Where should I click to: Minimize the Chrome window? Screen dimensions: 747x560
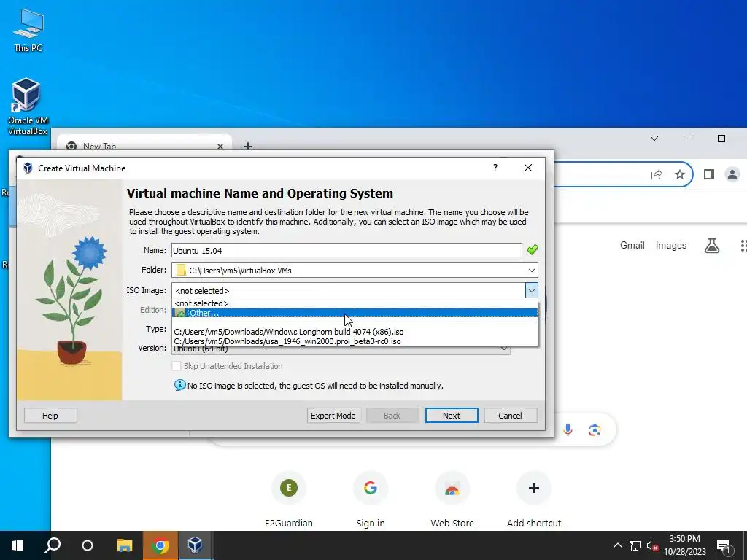click(x=687, y=139)
